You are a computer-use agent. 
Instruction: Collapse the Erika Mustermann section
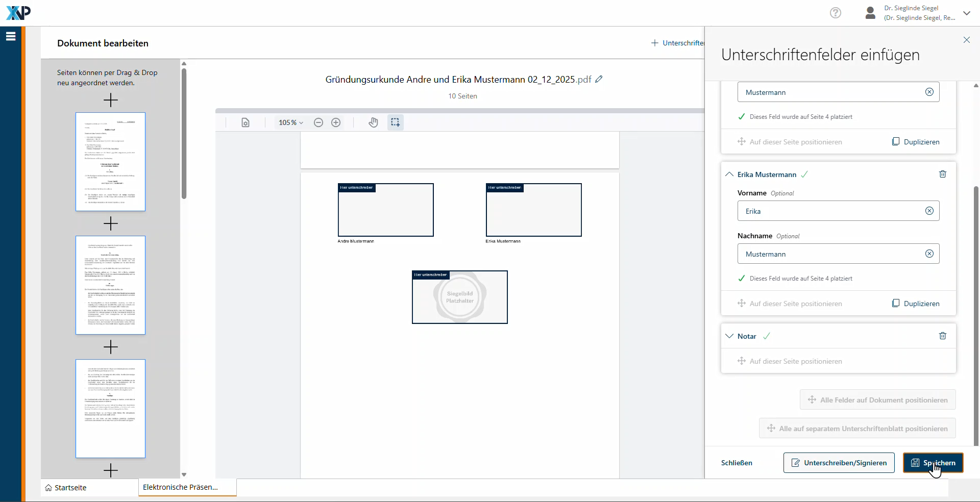point(729,174)
